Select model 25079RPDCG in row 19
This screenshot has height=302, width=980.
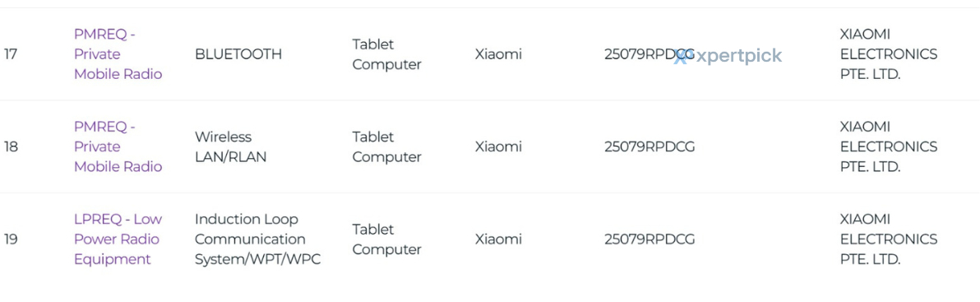(x=649, y=239)
